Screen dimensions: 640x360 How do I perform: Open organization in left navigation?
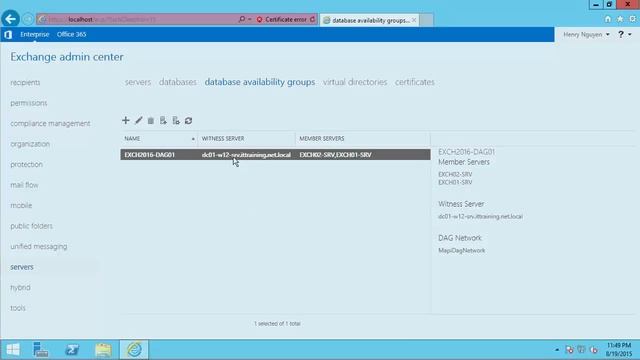(x=30, y=144)
